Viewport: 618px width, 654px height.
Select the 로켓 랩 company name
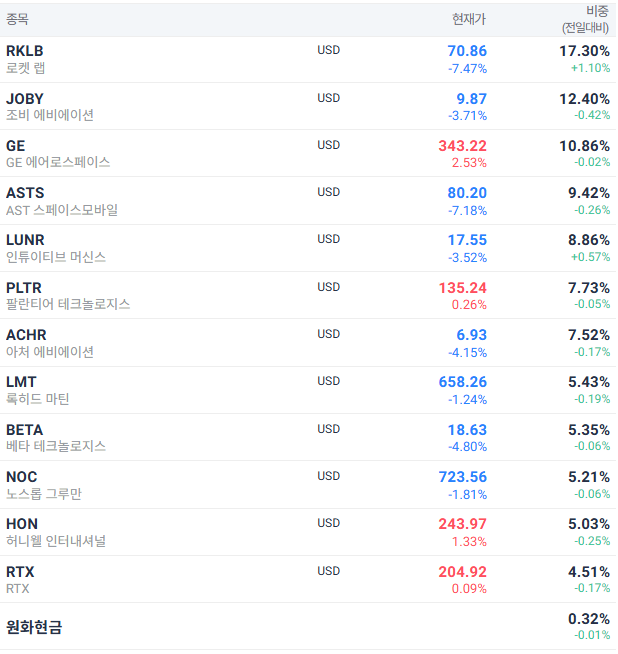pos(26,68)
